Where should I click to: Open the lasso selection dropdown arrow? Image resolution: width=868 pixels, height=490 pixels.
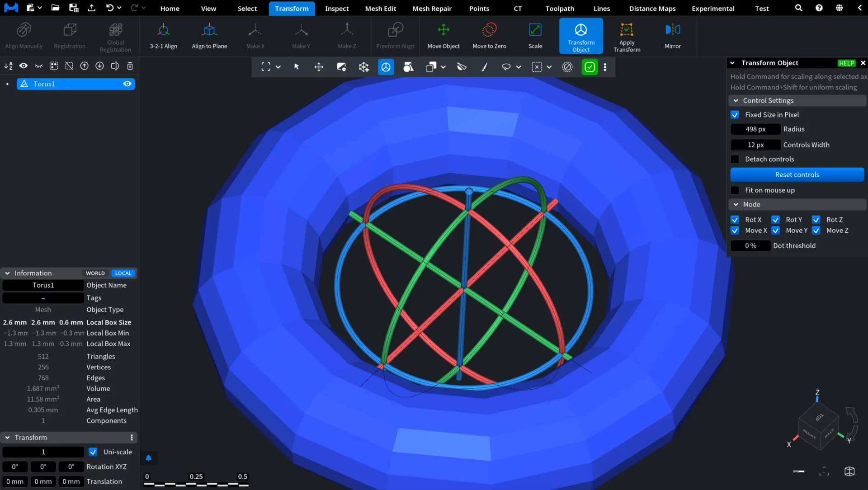(x=519, y=67)
